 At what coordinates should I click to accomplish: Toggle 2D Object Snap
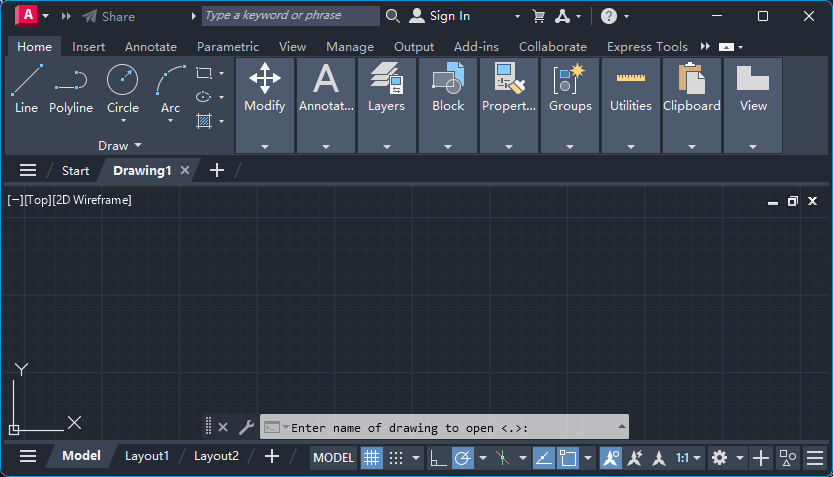568,457
